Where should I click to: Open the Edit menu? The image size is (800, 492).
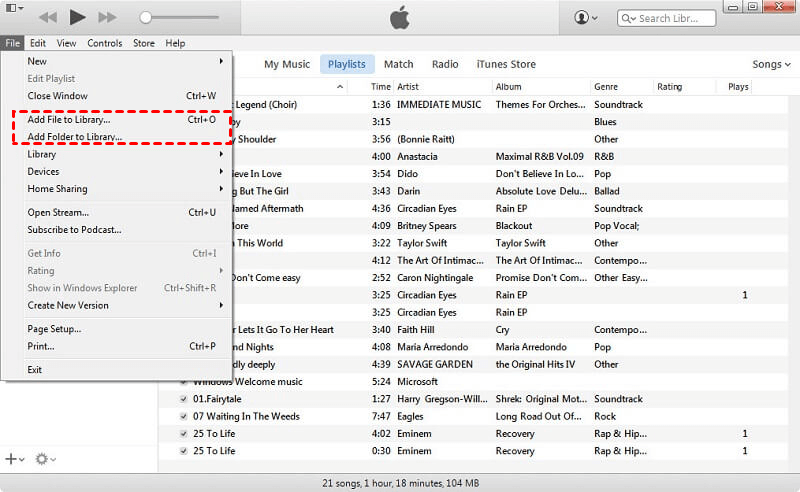click(37, 43)
